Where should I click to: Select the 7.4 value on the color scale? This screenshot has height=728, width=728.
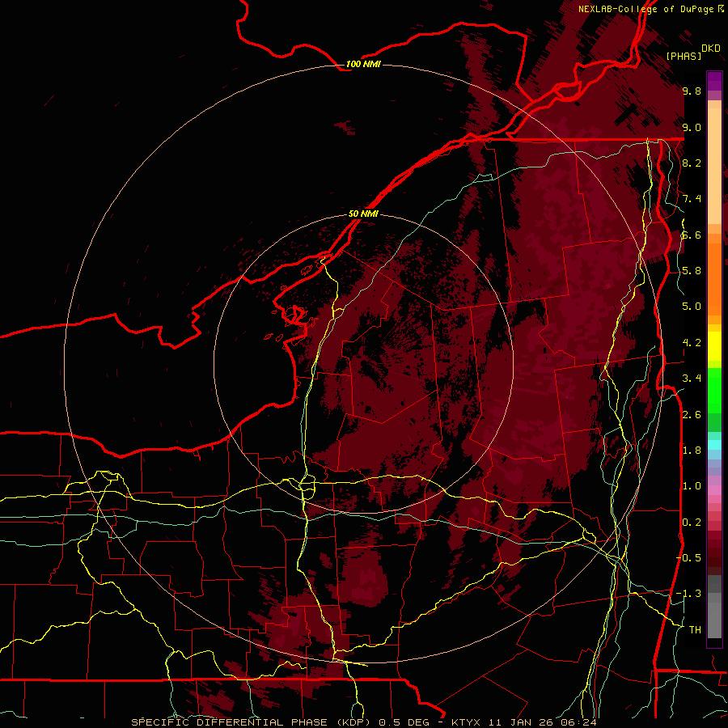click(x=692, y=199)
